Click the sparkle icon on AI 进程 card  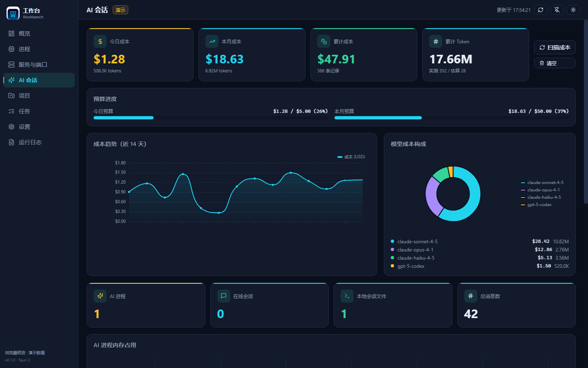click(100, 296)
